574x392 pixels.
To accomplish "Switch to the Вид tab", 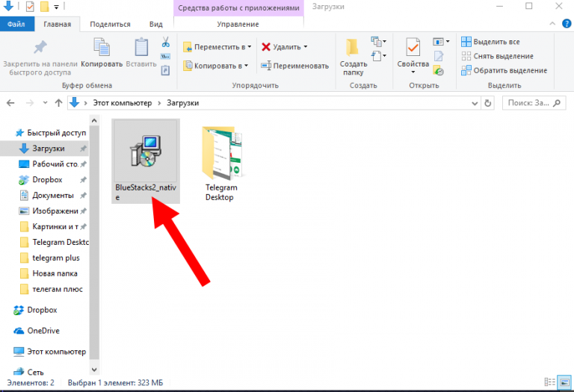I will [155, 24].
